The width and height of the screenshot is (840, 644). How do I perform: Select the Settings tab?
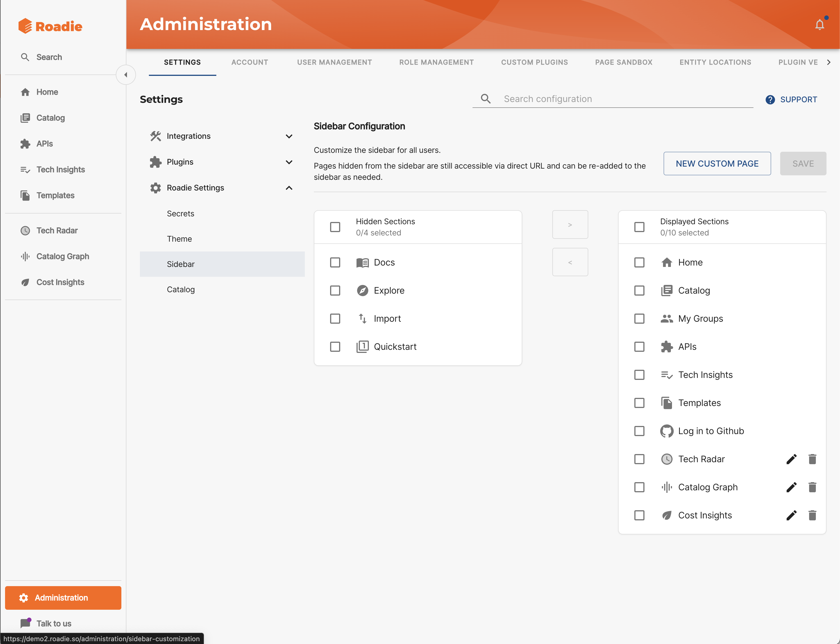(x=182, y=62)
